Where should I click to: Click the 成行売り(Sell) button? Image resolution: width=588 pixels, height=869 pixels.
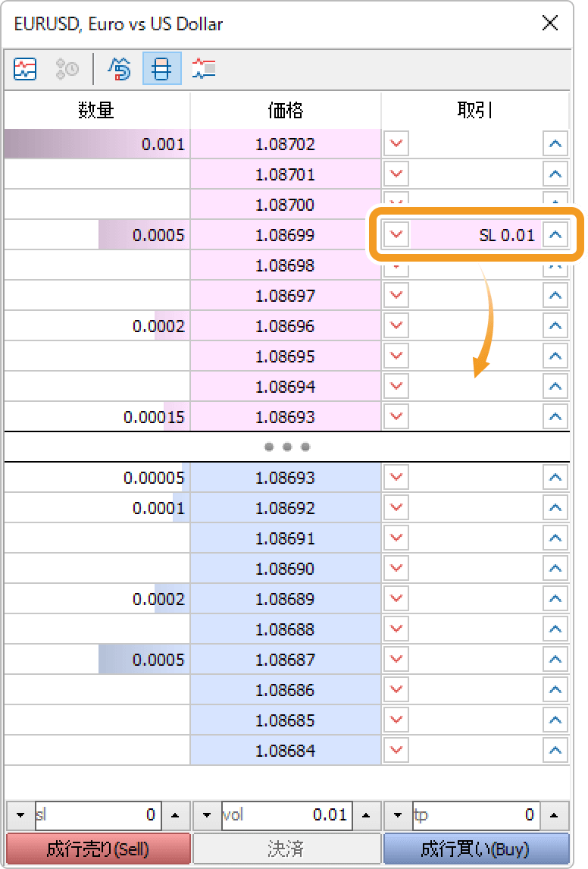tap(98, 849)
